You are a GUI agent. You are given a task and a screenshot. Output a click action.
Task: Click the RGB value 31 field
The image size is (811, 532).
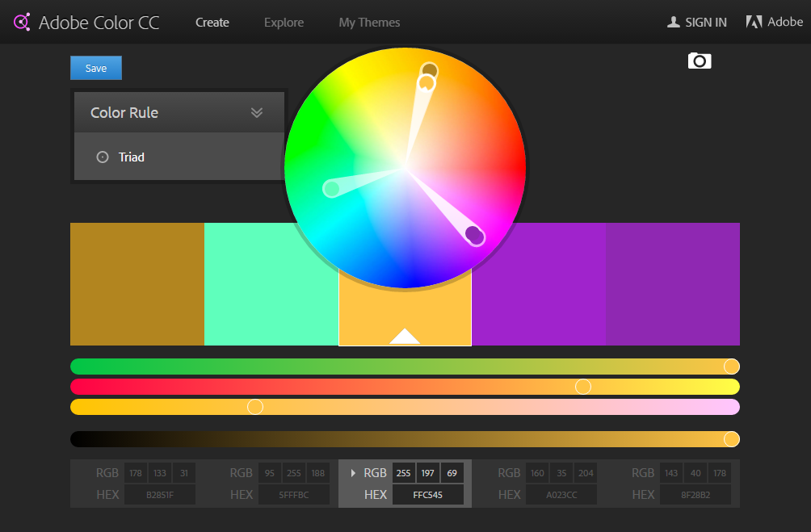[x=184, y=473]
